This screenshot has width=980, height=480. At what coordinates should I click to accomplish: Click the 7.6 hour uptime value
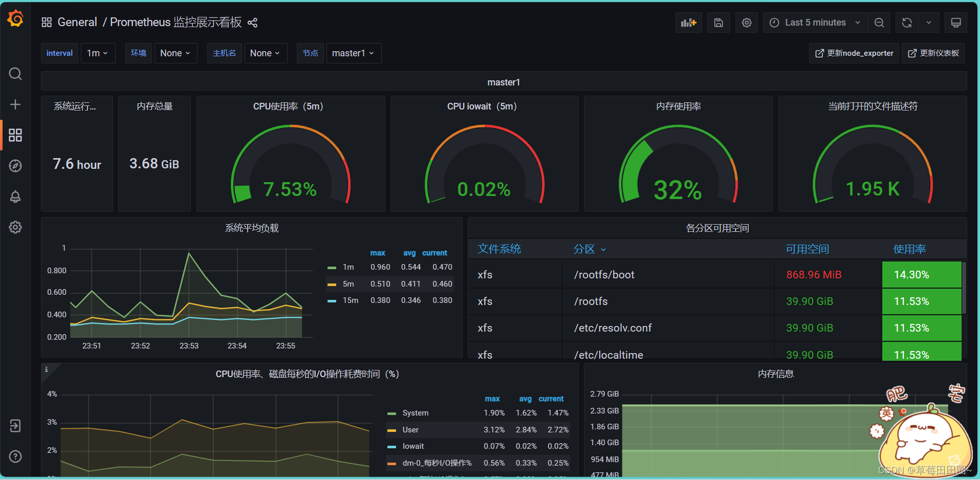[77, 164]
